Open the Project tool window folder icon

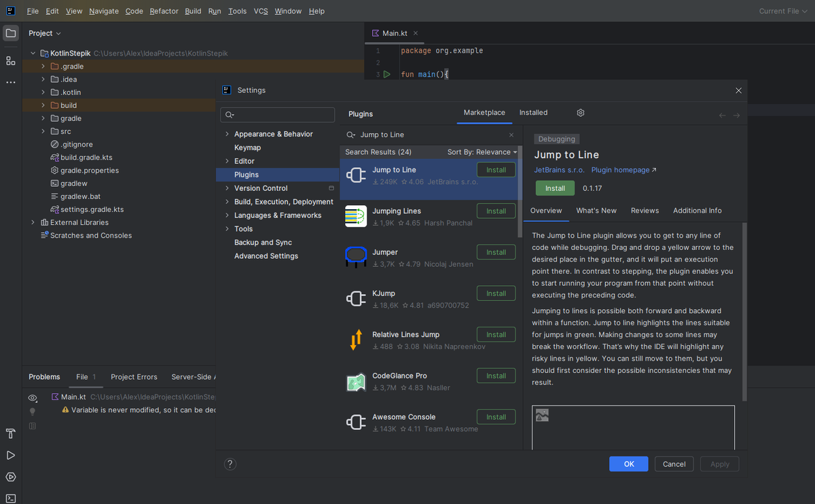pyautogui.click(x=11, y=33)
